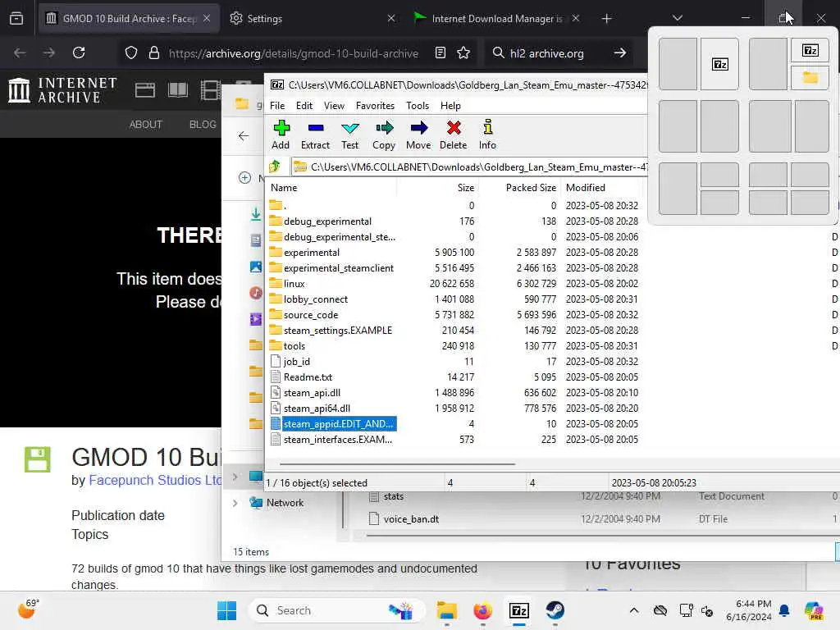
Task: Click back arrow in File Explorer
Action: point(244,135)
